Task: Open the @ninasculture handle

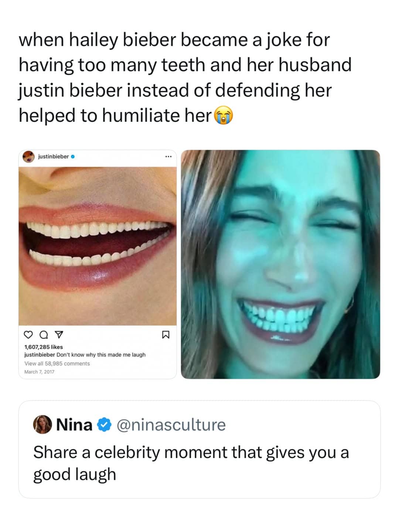Action: click(x=171, y=425)
